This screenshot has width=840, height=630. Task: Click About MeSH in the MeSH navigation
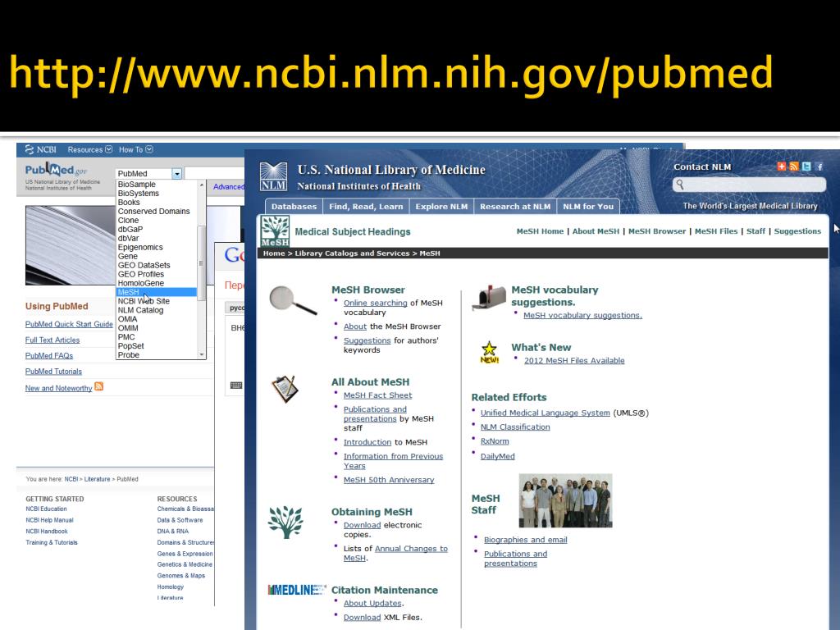pyautogui.click(x=596, y=231)
